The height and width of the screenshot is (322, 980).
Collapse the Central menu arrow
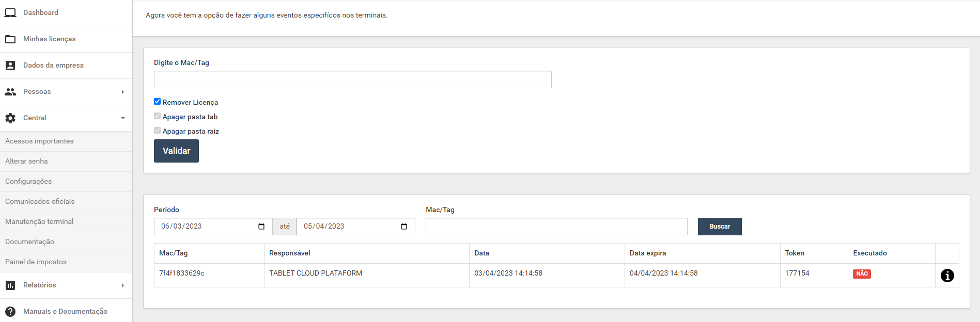[122, 118]
